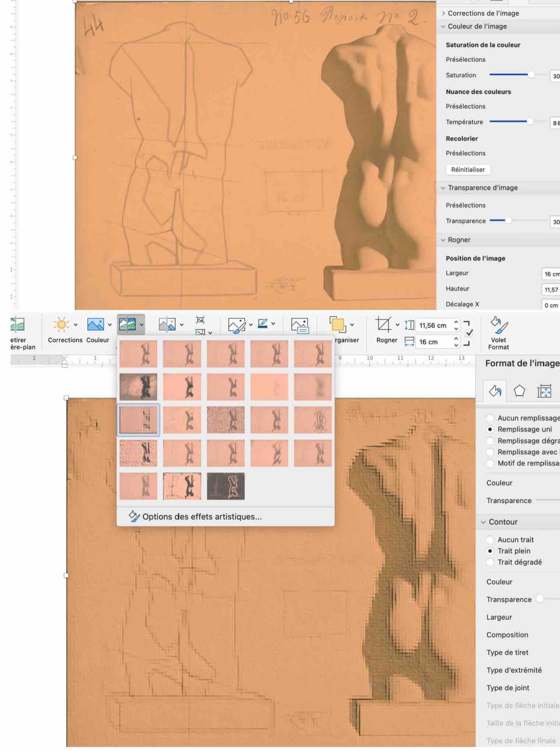Screen dimensions: 560x751
Task: Click the picture transparency icon
Action: [166, 325]
